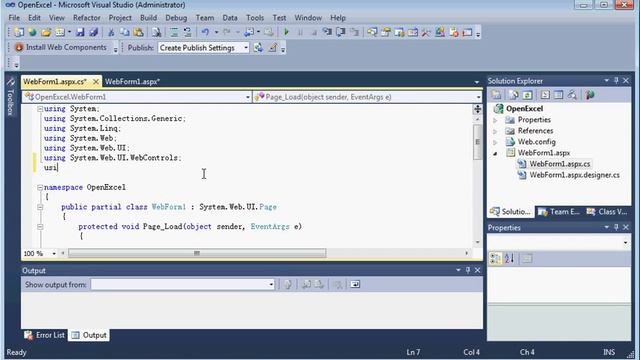Open the 100 % zoom dropdown
Viewport: 640px width, 360px height.
(54, 253)
